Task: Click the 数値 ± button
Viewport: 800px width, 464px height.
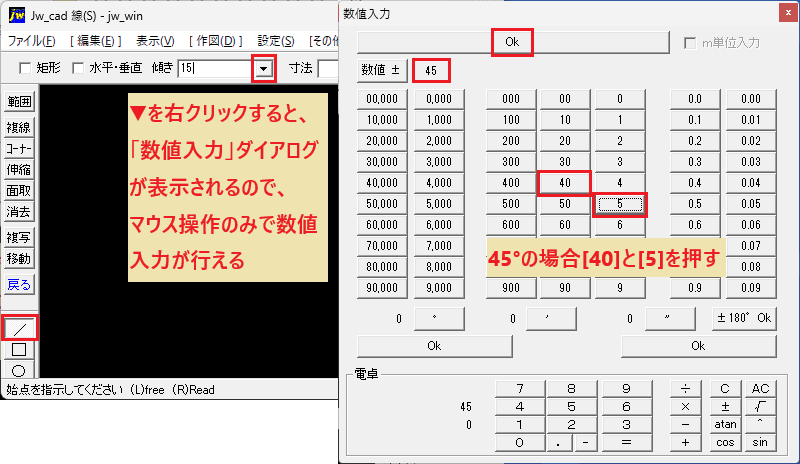Action: pos(382,70)
